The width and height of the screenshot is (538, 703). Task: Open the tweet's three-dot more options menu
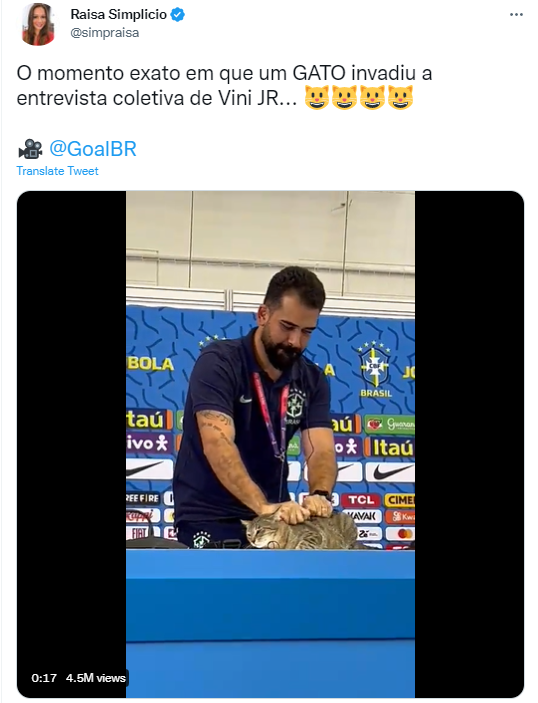click(516, 15)
